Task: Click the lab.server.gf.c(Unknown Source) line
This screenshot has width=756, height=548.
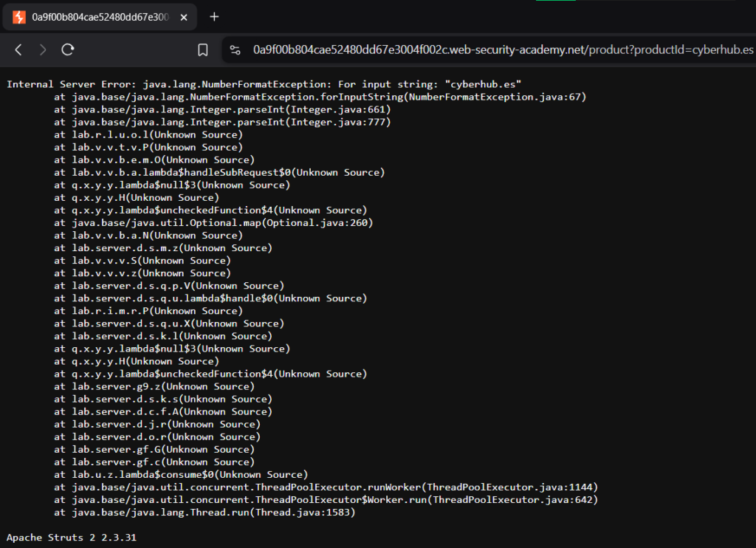Action: click(x=154, y=462)
